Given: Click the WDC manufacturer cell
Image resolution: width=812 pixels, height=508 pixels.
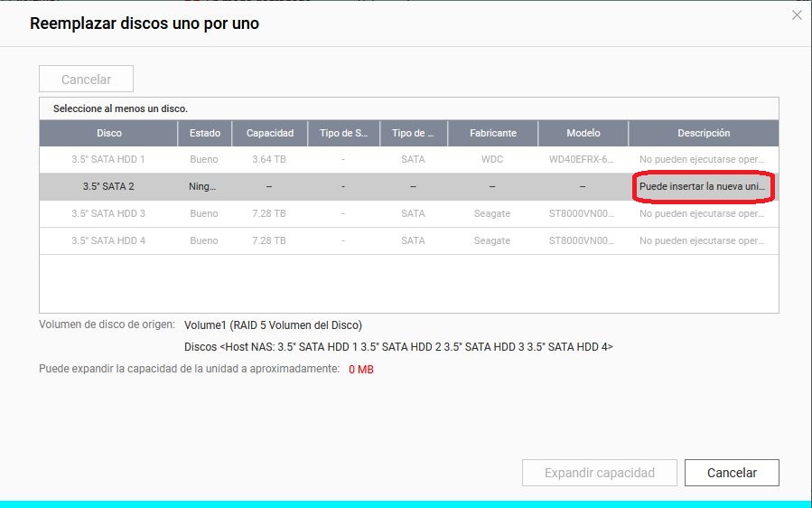Looking at the screenshot, I should pyautogui.click(x=493, y=160).
